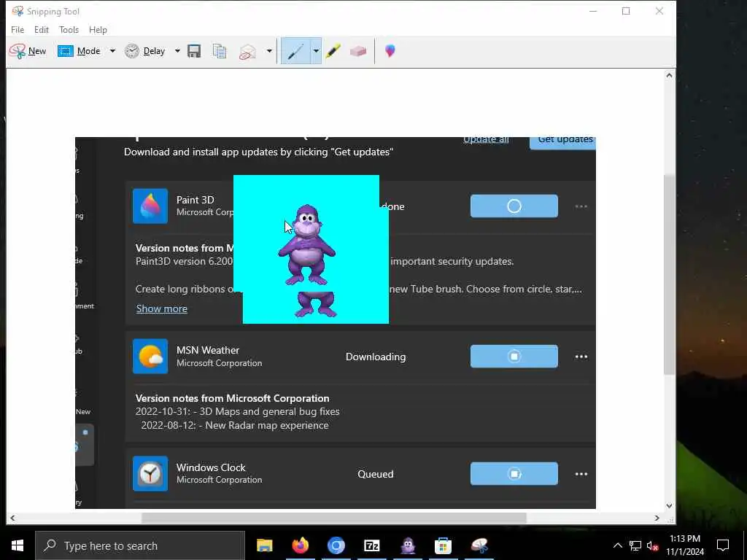Click the Windows Clock app icon

[150, 474]
